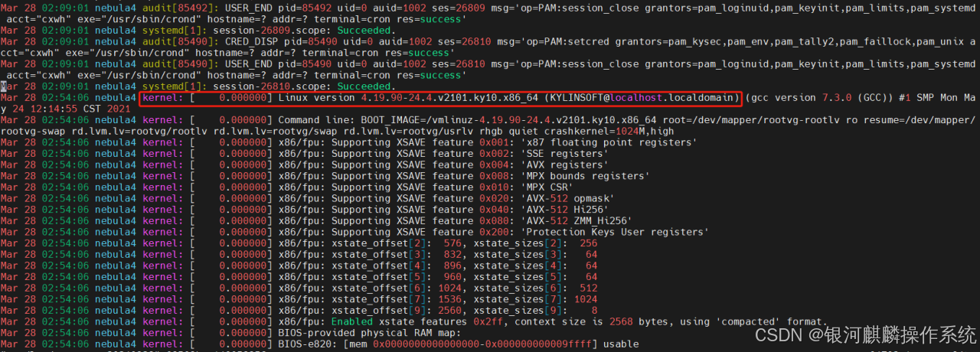This screenshot has height=352, width=980.
Task: Click the XSAVE feature code 0x200
Action: tap(494, 232)
